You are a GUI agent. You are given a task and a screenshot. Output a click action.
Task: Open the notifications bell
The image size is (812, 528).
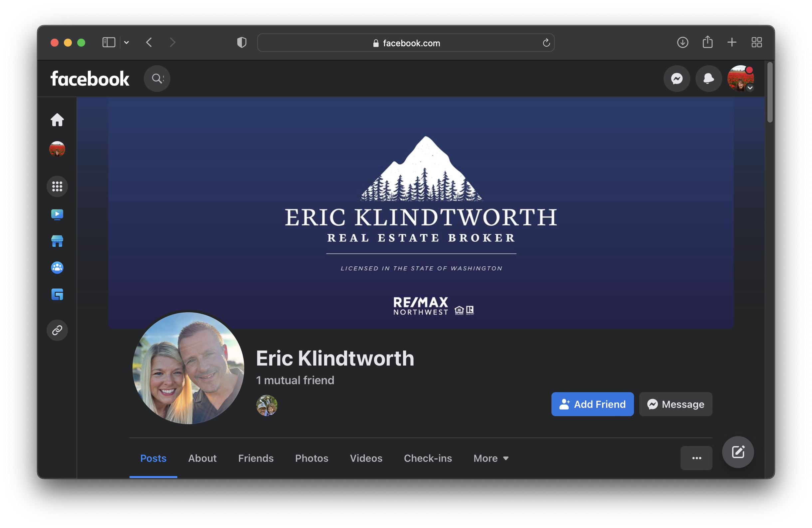click(709, 79)
